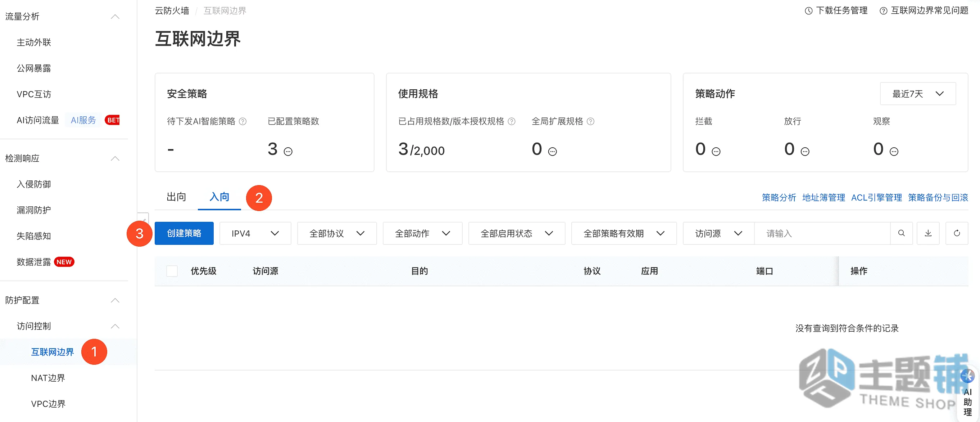
Task: Open 下载任务管理 at top right
Action: point(836,10)
